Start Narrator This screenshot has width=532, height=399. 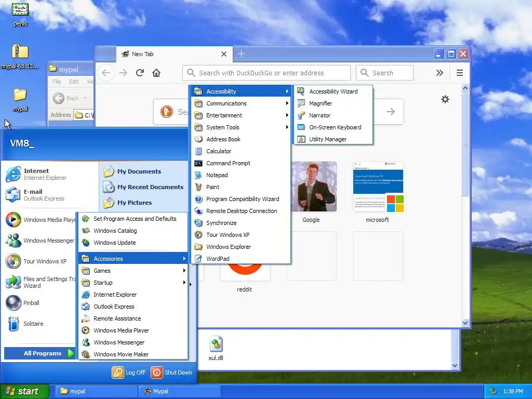click(x=333, y=115)
